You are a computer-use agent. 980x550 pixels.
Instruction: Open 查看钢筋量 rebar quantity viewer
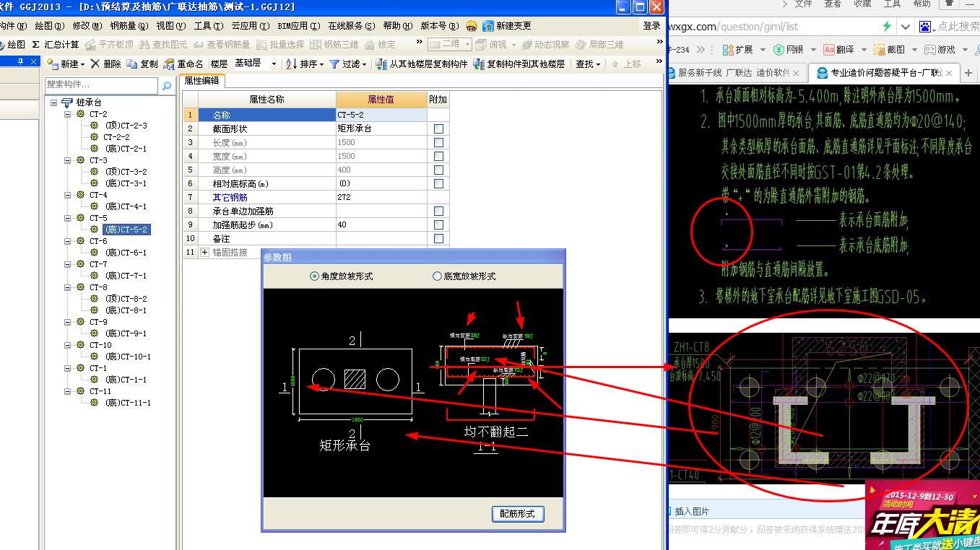click(x=222, y=45)
